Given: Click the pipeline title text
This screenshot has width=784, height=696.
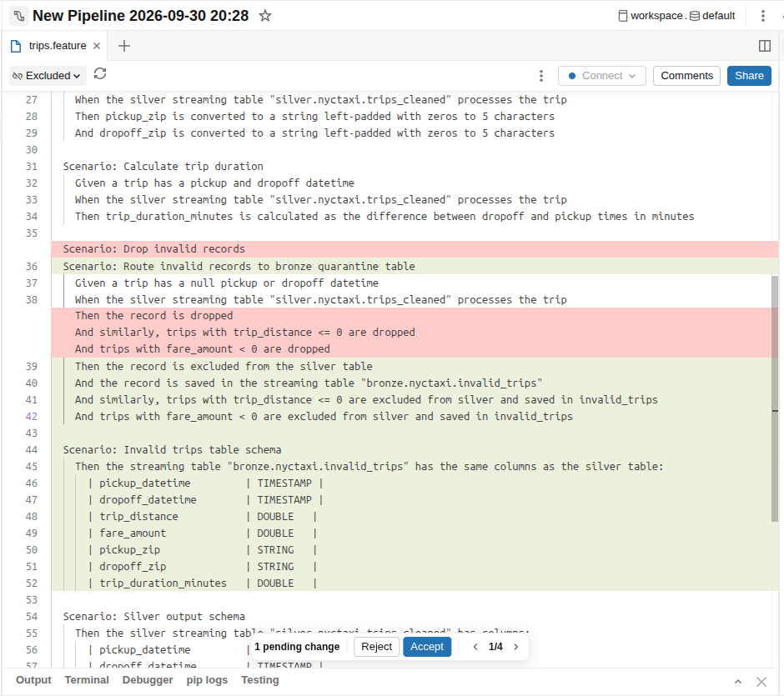Looking at the screenshot, I should 140,16.
